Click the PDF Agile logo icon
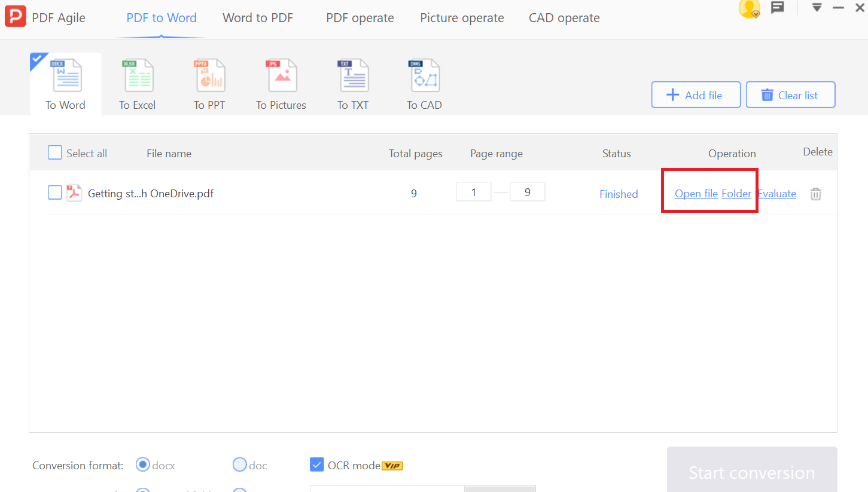Screen dimensions: 868x492 coord(16,16)
